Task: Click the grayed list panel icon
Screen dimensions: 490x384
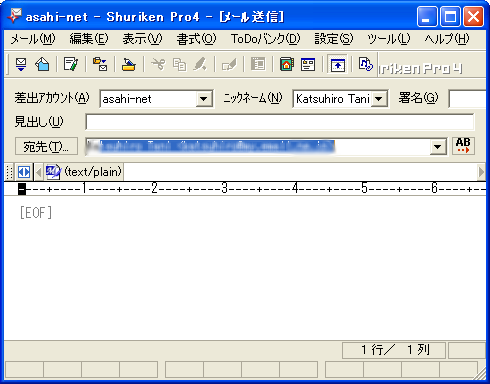Action: pyautogui.click(x=258, y=64)
